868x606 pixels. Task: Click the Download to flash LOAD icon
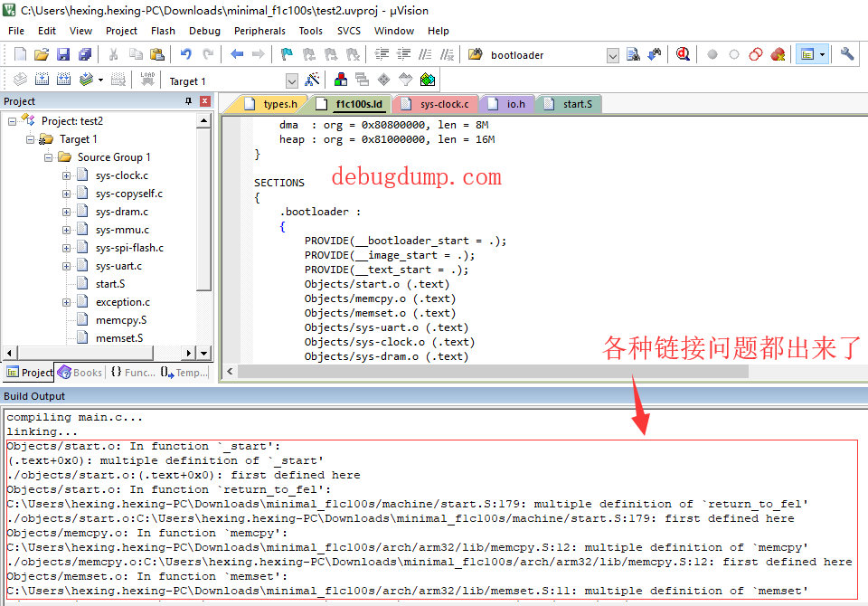[147, 80]
